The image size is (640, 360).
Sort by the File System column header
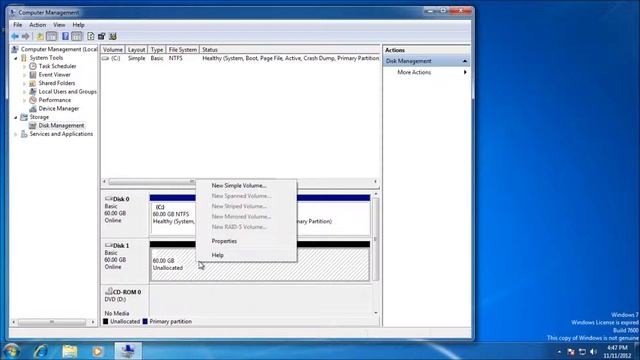pyautogui.click(x=182, y=49)
